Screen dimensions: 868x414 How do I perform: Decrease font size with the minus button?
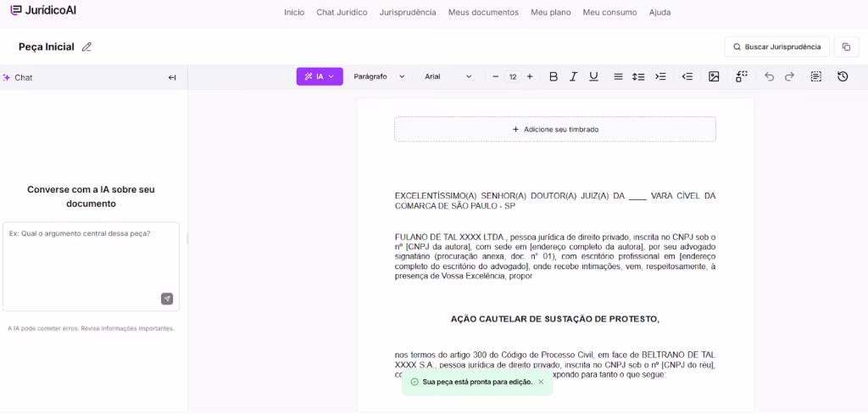tap(495, 76)
